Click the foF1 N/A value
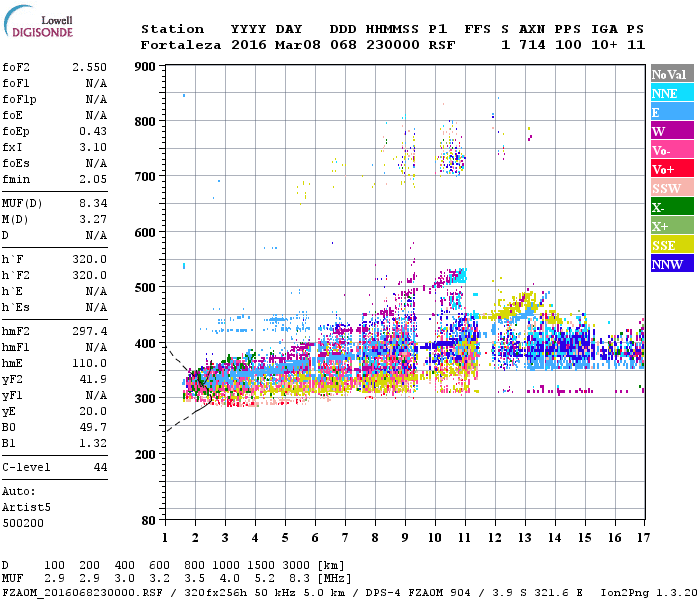The width and height of the screenshot is (700, 600). [96, 83]
